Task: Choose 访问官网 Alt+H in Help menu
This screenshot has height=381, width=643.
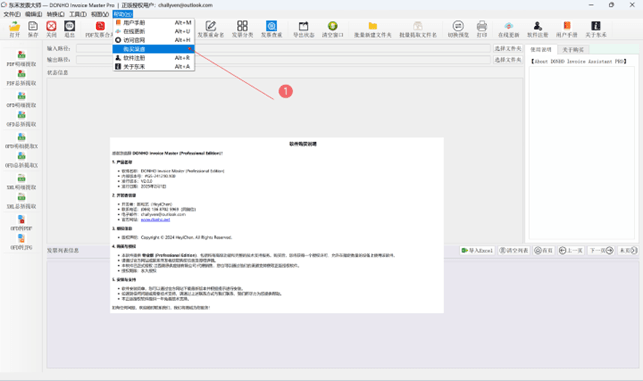Action: (153, 40)
